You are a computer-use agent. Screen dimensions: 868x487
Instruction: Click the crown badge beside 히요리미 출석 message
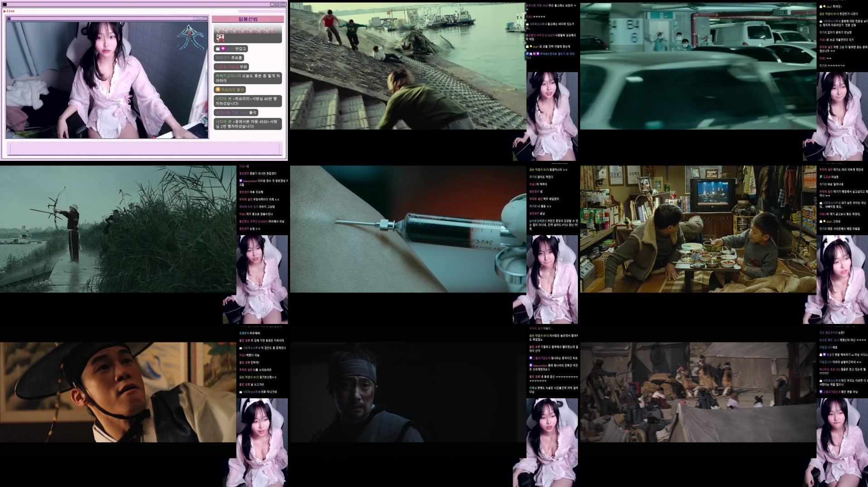[x=218, y=90]
